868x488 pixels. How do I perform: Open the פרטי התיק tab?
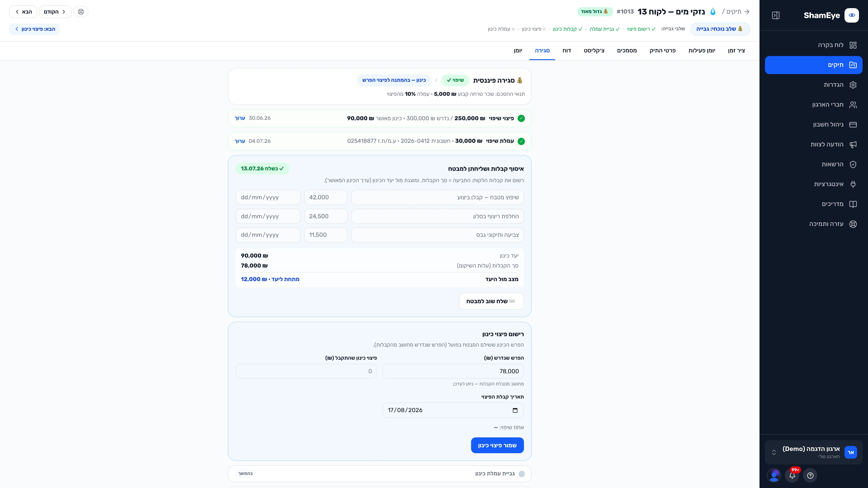click(x=663, y=51)
